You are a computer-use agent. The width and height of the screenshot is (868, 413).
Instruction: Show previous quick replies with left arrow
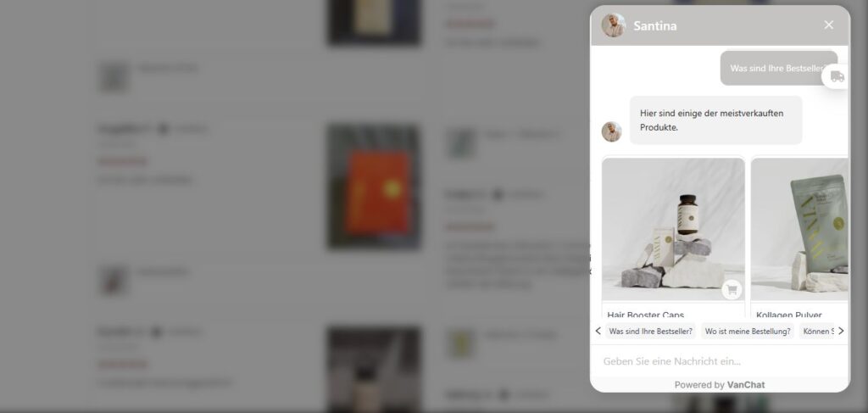tap(598, 331)
